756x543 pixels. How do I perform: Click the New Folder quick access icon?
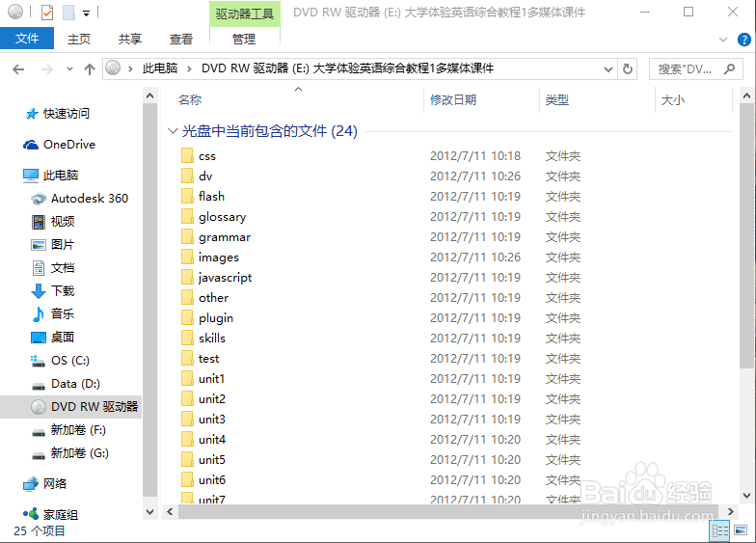tap(69, 12)
